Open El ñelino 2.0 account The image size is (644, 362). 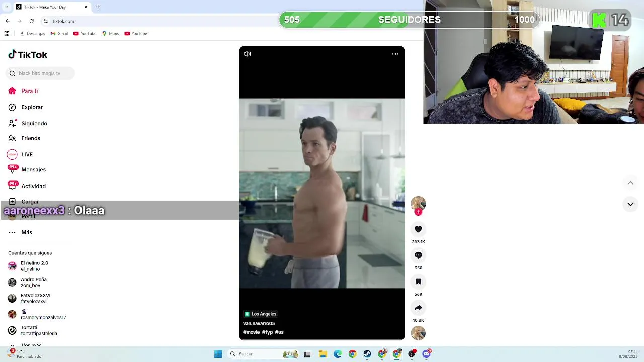pos(29,266)
